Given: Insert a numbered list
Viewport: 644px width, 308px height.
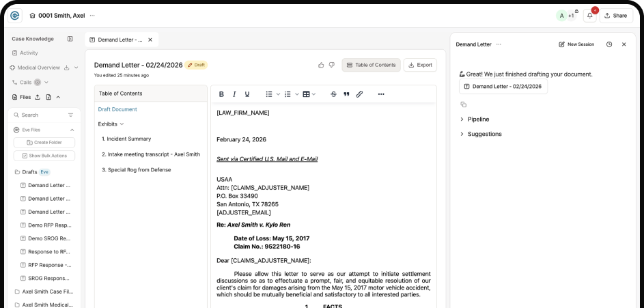Looking at the screenshot, I should (288, 94).
